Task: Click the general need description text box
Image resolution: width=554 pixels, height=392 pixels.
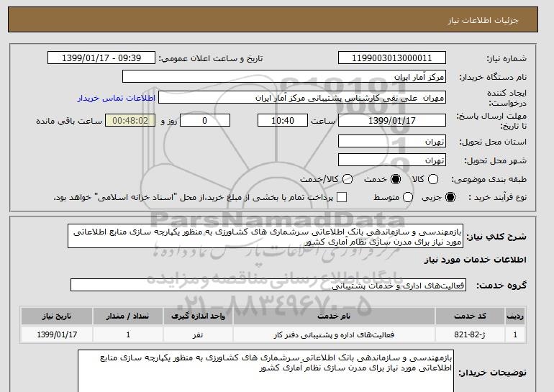Action: click(x=265, y=236)
